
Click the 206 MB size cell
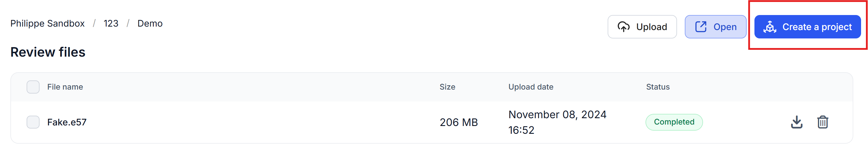pos(459,122)
